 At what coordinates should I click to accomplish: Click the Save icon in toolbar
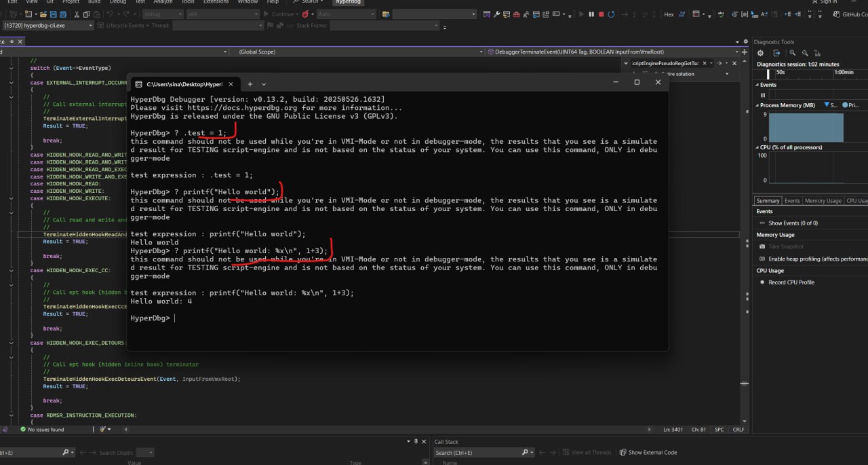(54, 14)
